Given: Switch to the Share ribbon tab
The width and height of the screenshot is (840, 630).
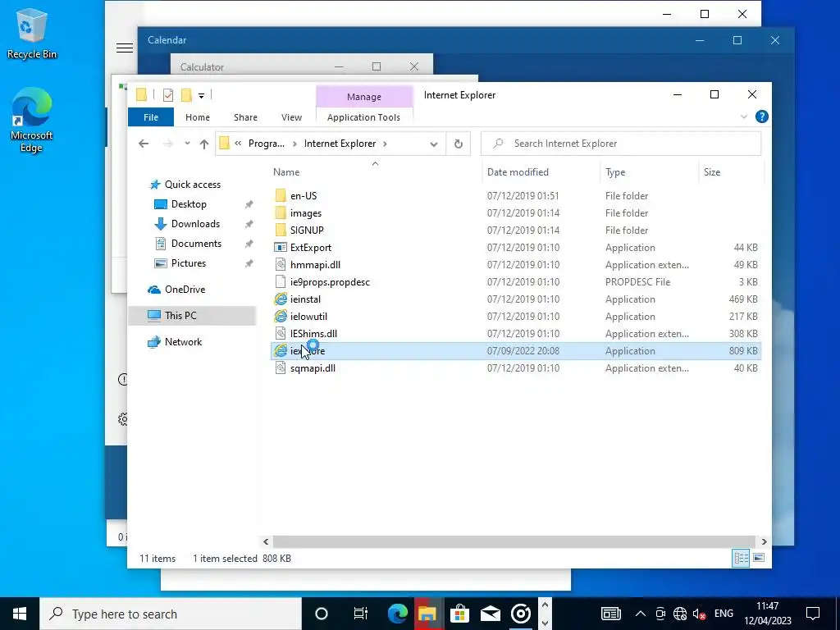Looking at the screenshot, I should pyautogui.click(x=245, y=117).
